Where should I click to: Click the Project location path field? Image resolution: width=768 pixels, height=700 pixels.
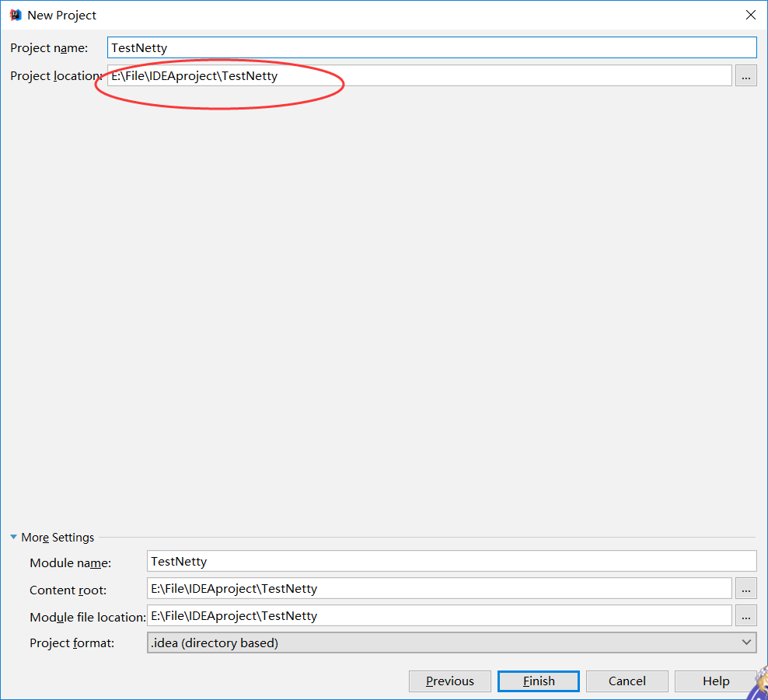(x=419, y=75)
